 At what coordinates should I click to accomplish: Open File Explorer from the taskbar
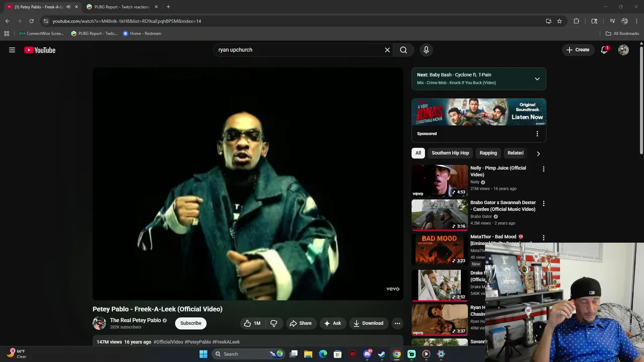308,354
